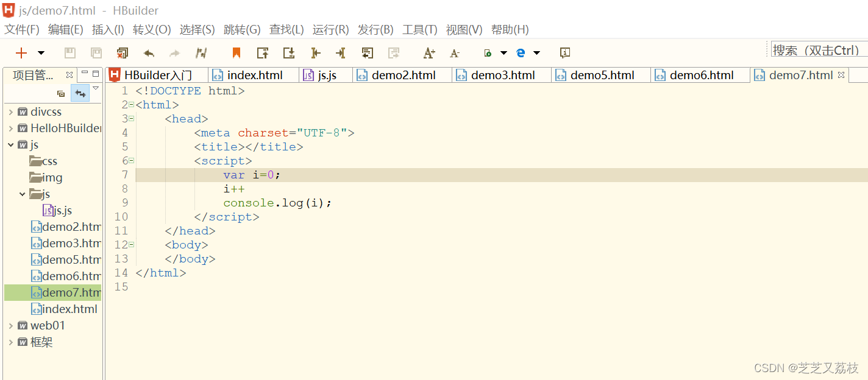Click the Redo arrow icon

coord(175,53)
